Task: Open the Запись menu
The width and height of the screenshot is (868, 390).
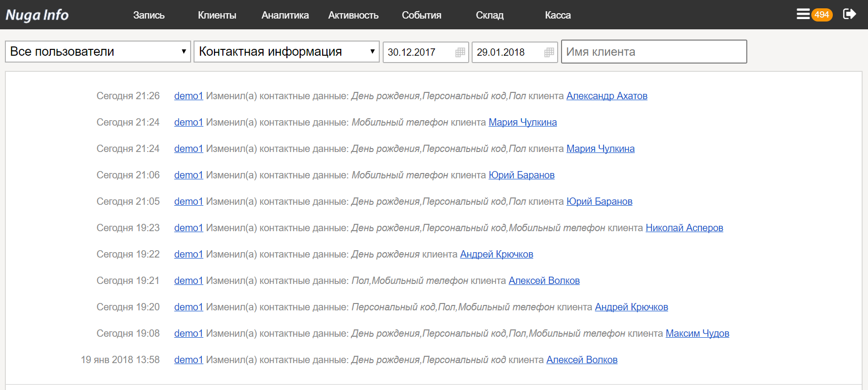Action: [149, 15]
